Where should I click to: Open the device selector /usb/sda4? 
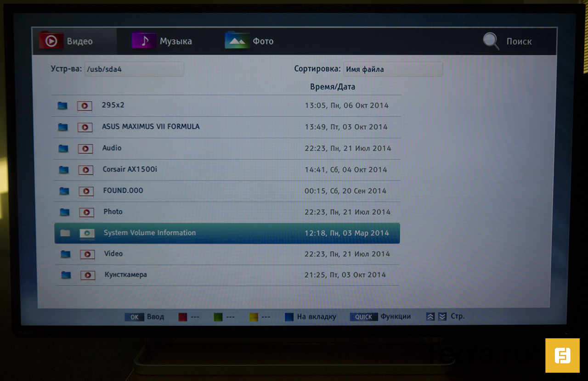coord(134,69)
